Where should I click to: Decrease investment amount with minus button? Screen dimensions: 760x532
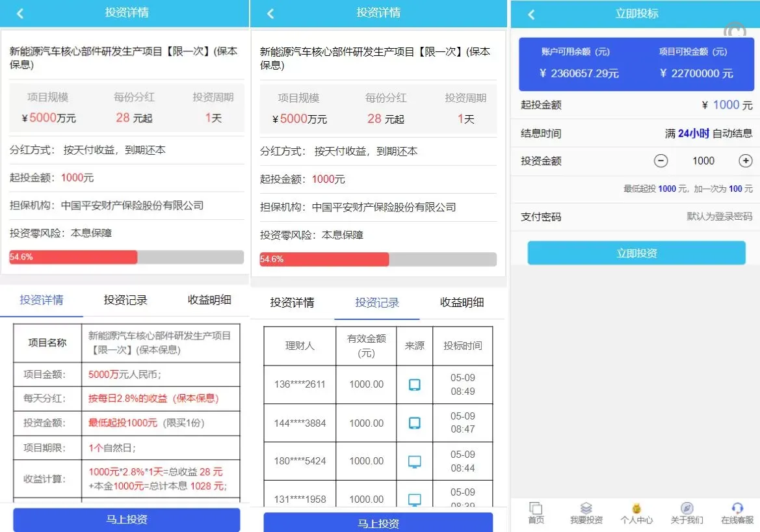pyautogui.click(x=661, y=161)
